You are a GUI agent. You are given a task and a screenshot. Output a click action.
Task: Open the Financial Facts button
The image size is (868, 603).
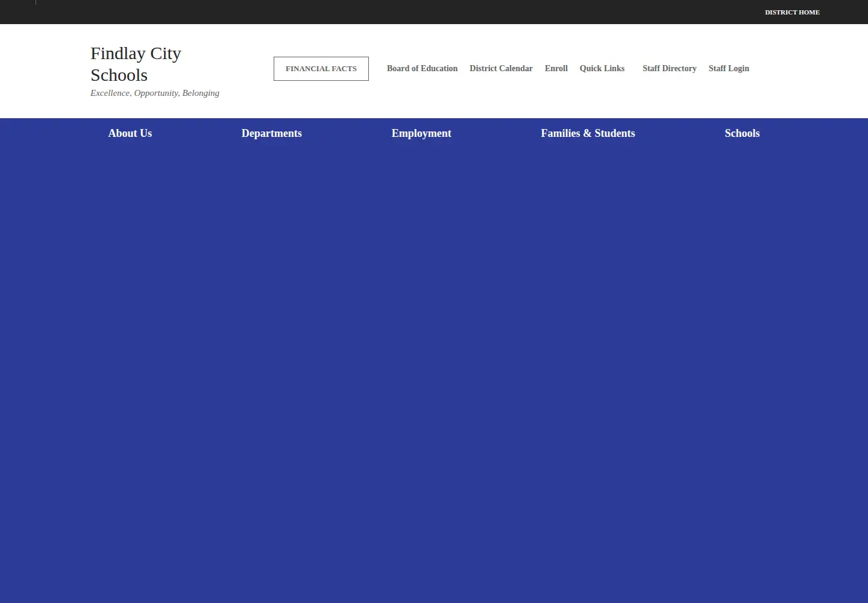click(x=321, y=69)
